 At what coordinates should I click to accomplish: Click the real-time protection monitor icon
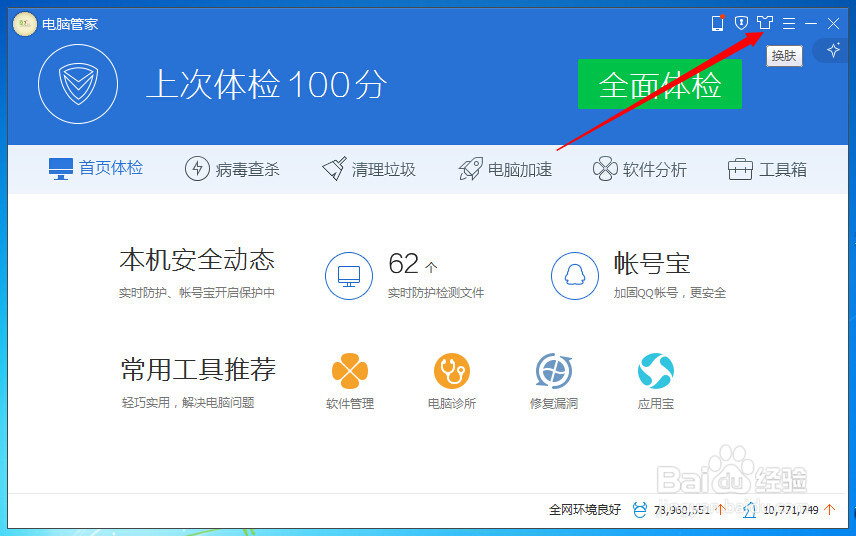click(349, 276)
